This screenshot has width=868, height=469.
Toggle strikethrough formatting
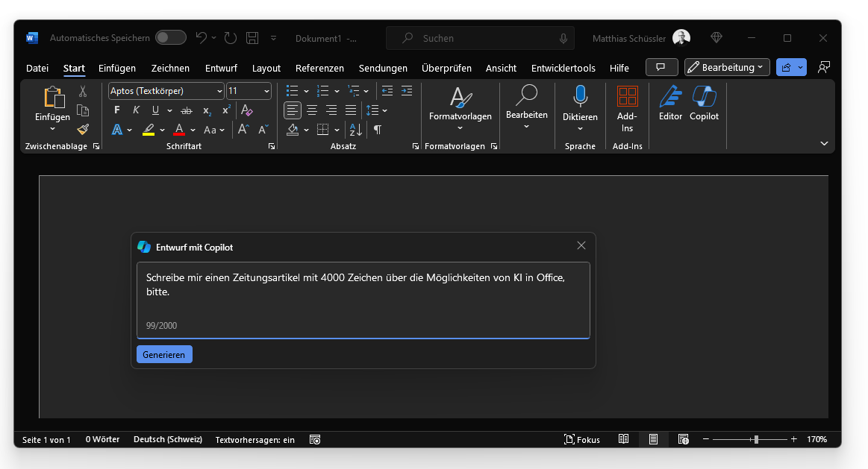click(x=187, y=110)
